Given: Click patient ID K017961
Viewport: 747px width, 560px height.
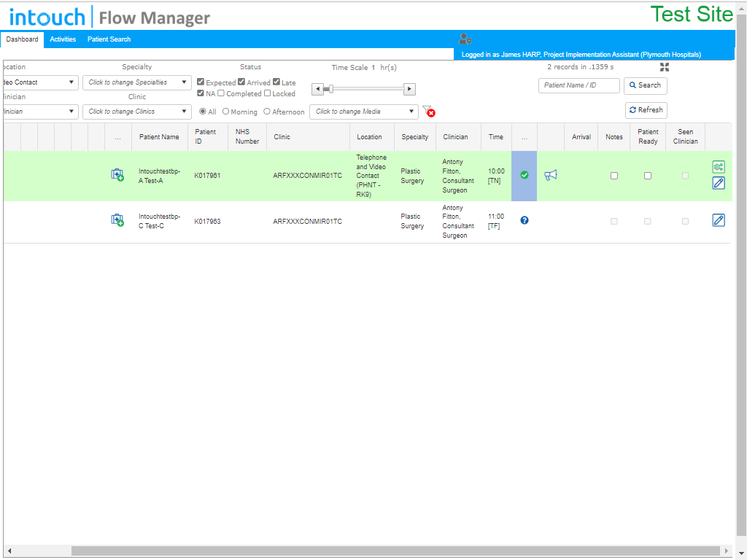Looking at the screenshot, I should click(207, 176).
